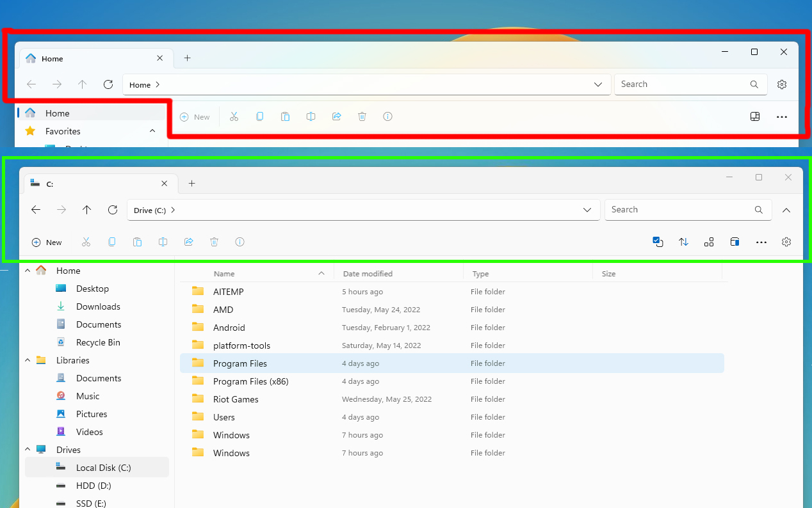Open file Properties via the info icon
Screen dimensions: 812x508
tap(240, 242)
